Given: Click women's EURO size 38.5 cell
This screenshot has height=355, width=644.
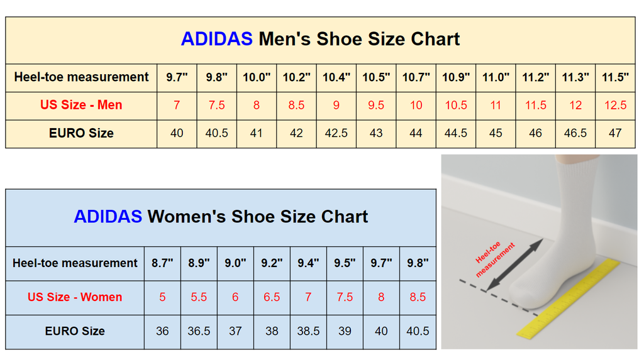Looking at the screenshot, I should click(x=308, y=331).
